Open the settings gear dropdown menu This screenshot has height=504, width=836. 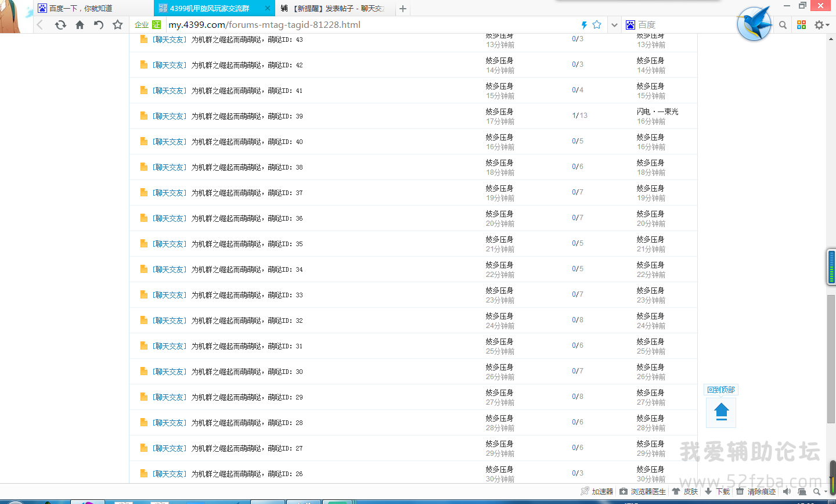821,25
